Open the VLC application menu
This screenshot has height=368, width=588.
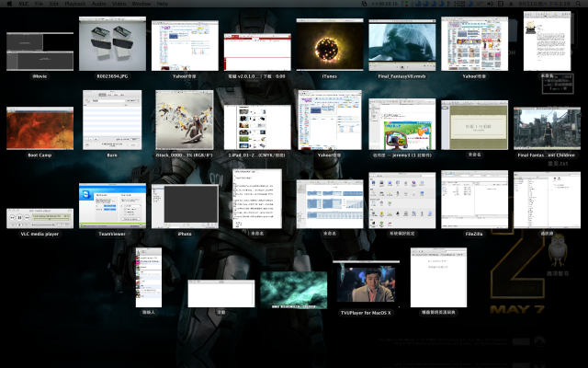pyautogui.click(x=23, y=4)
